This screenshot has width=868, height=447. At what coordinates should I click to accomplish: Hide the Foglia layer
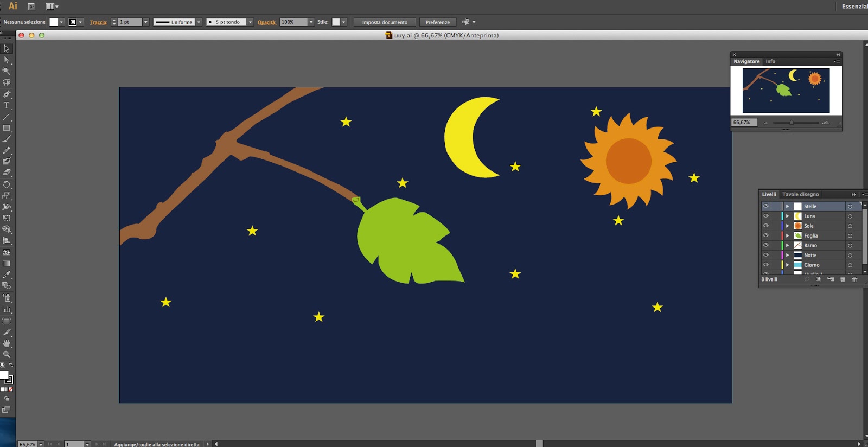click(765, 235)
